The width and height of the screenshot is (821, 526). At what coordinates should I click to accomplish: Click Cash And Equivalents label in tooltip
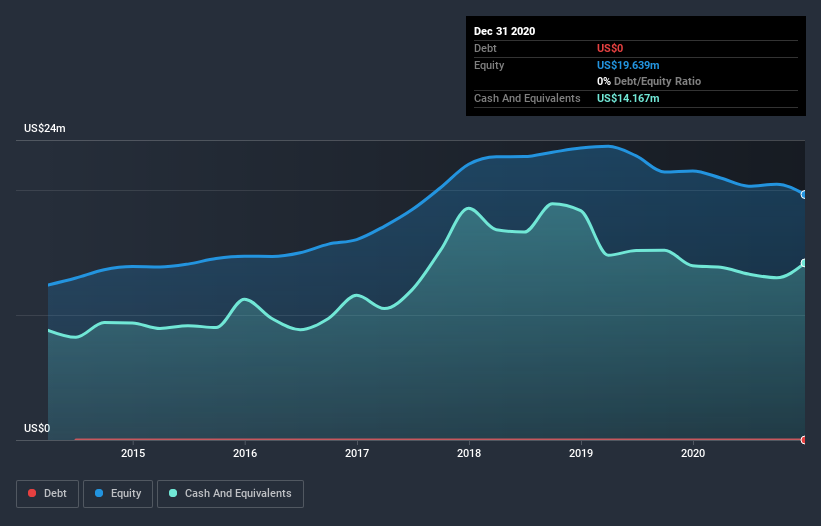[x=527, y=98]
